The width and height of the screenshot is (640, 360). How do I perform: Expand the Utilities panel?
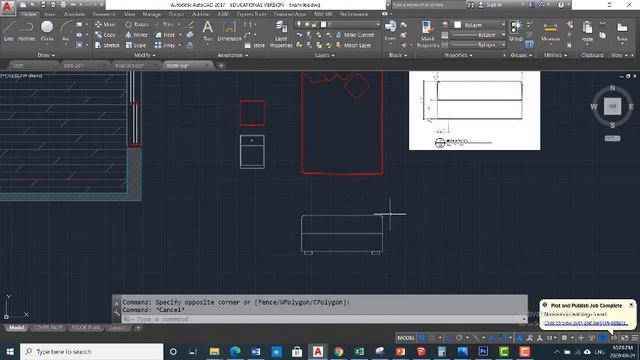coord(555,55)
